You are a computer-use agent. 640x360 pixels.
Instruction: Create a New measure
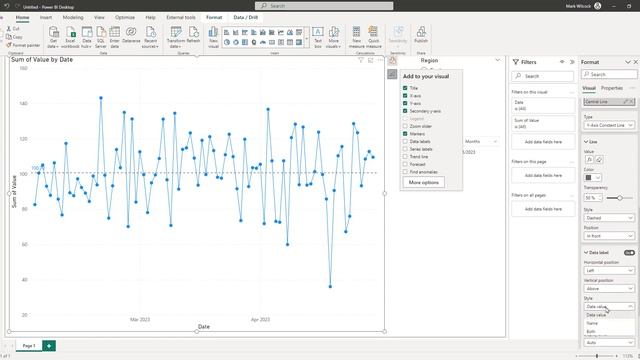click(356, 37)
